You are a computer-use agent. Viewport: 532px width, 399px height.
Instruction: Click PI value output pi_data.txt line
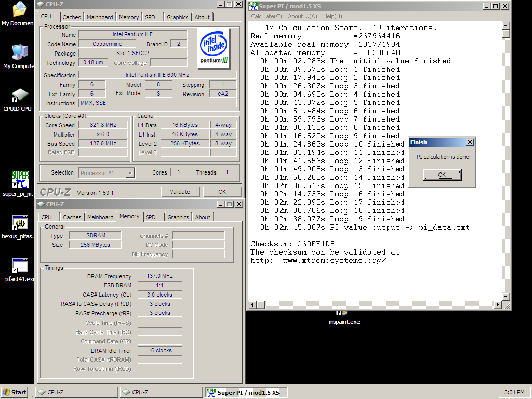point(365,228)
